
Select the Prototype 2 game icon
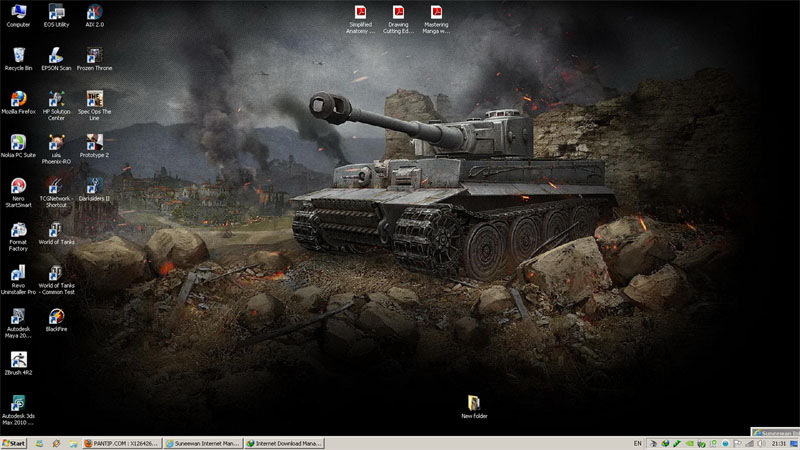(94, 146)
